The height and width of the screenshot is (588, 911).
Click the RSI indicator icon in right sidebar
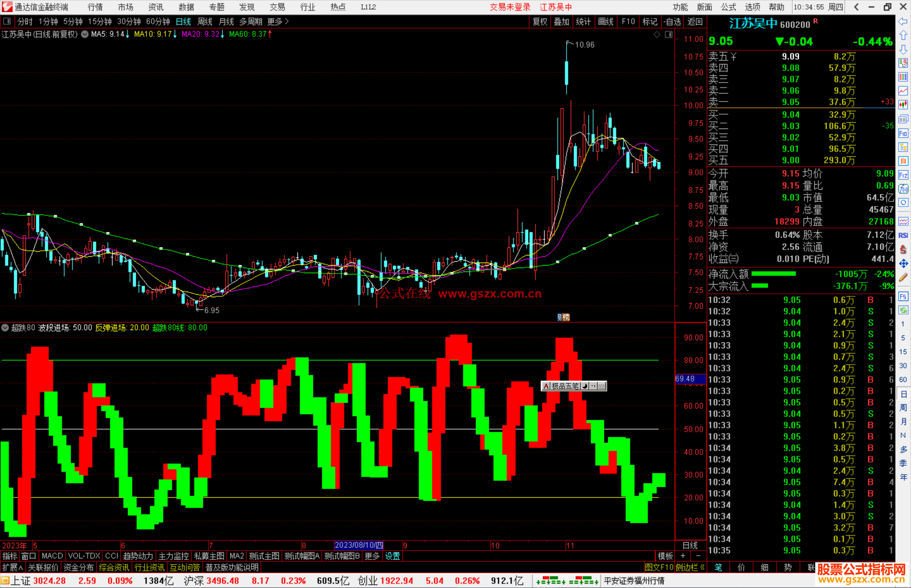[903, 235]
